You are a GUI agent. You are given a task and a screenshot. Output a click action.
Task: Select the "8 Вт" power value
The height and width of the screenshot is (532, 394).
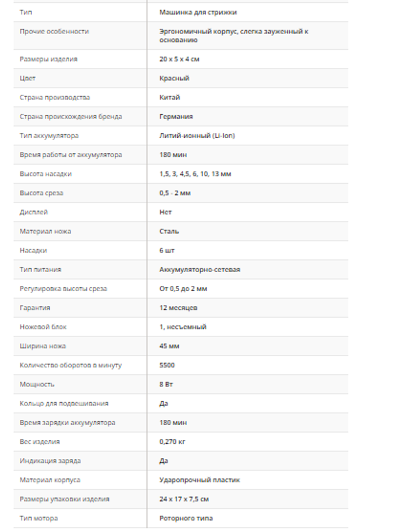click(x=166, y=384)
